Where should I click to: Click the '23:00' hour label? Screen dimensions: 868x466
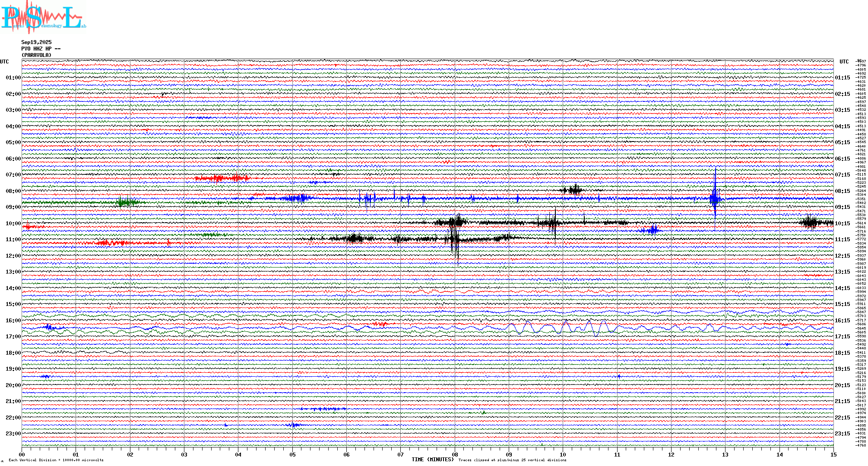13,434
